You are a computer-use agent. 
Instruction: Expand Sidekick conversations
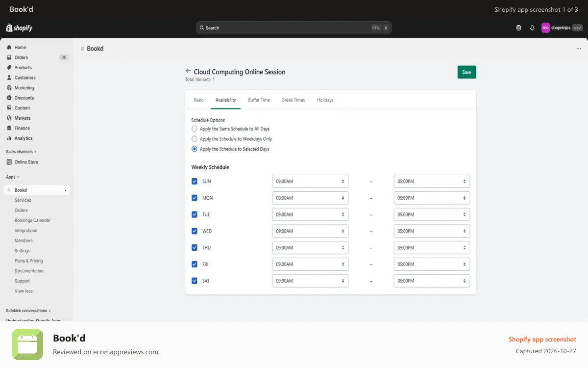(28, 311)
